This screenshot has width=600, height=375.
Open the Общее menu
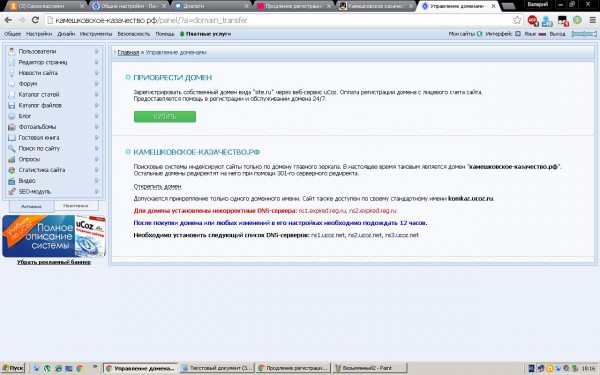coord(12,34)
